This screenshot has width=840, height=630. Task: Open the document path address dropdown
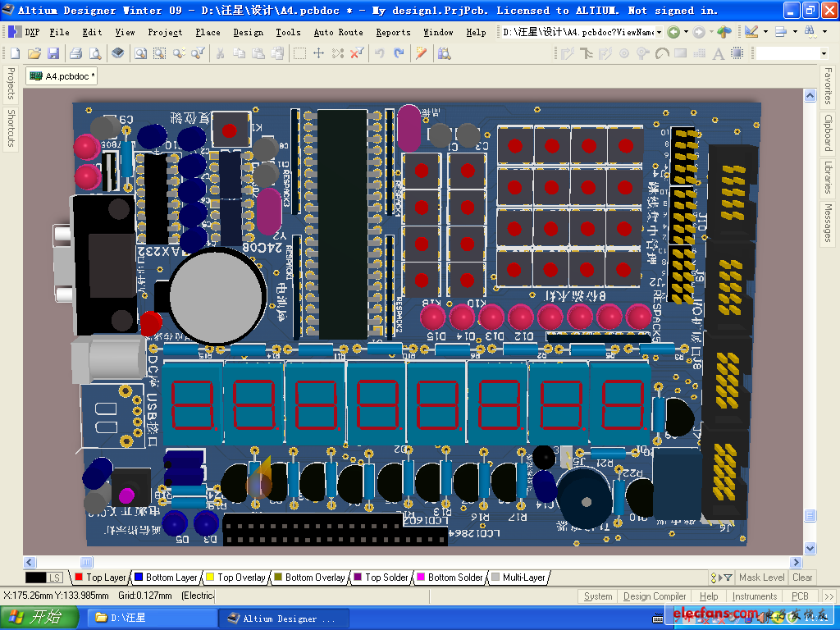[x=659, y=33]
